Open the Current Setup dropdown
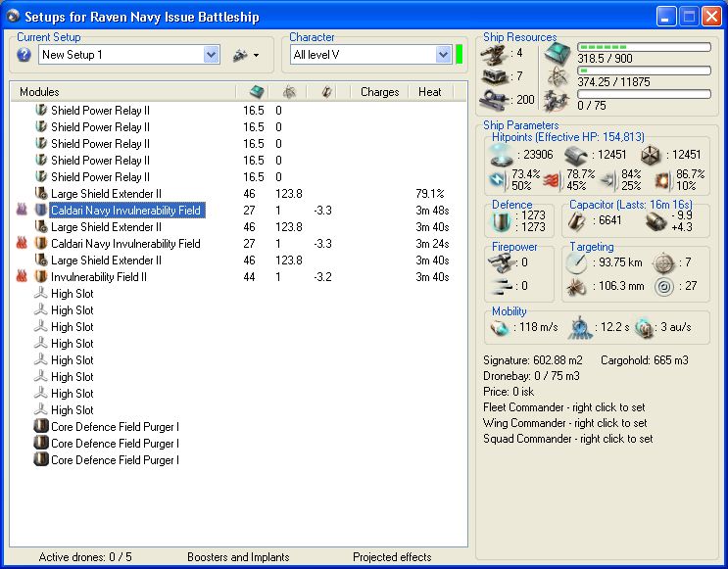Image resolution: width=728 pixels, height=569 pixels. pos(212,55)
